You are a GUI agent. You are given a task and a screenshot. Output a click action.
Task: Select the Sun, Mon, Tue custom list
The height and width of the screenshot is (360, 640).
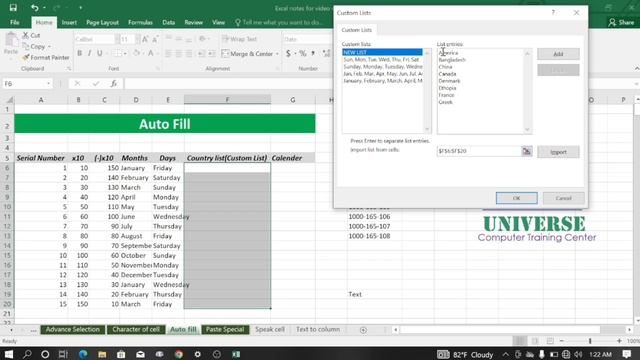point(382,60)
